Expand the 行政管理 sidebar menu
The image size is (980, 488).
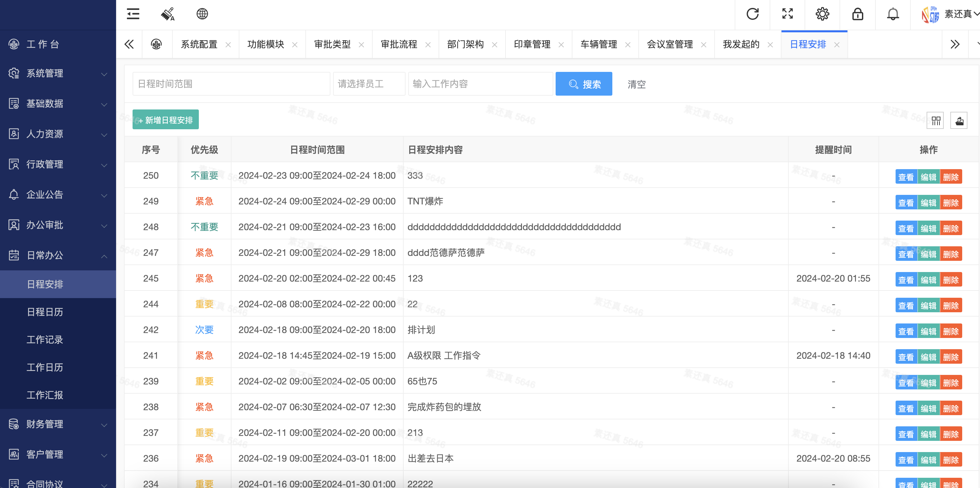(x=58, y=164)
